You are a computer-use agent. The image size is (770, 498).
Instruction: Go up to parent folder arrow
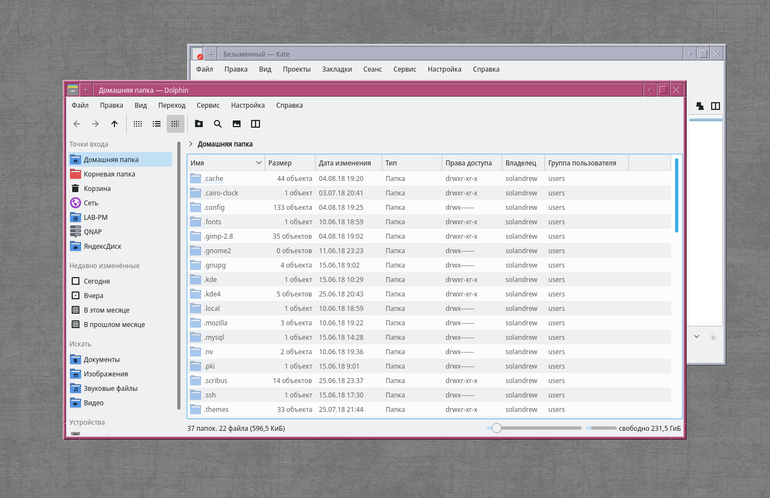tap(114, 124)
